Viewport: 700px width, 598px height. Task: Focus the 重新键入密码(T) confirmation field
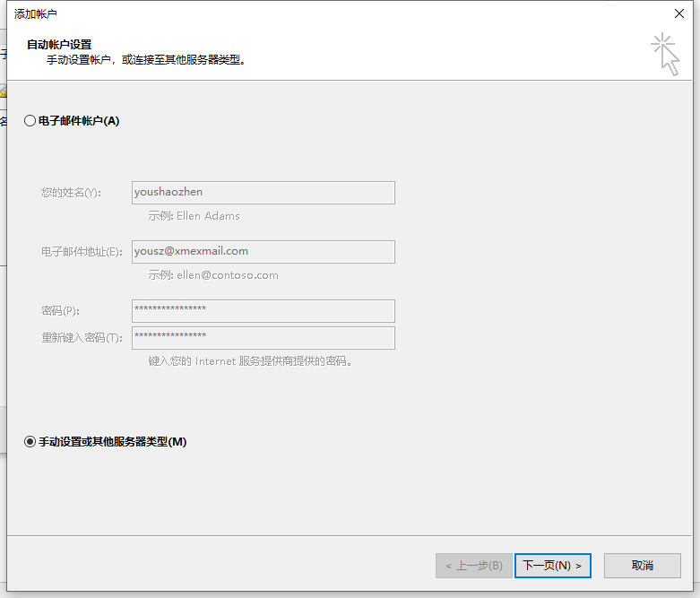[x=263, y=337]
